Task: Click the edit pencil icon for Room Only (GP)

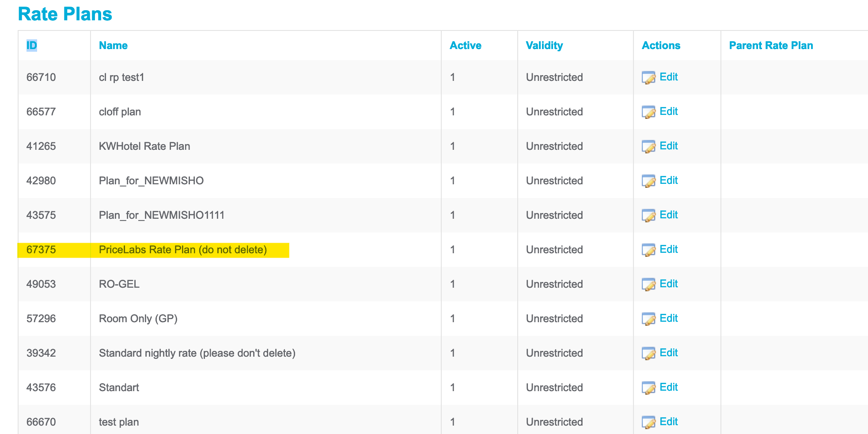Action: (x=648, y=319)
